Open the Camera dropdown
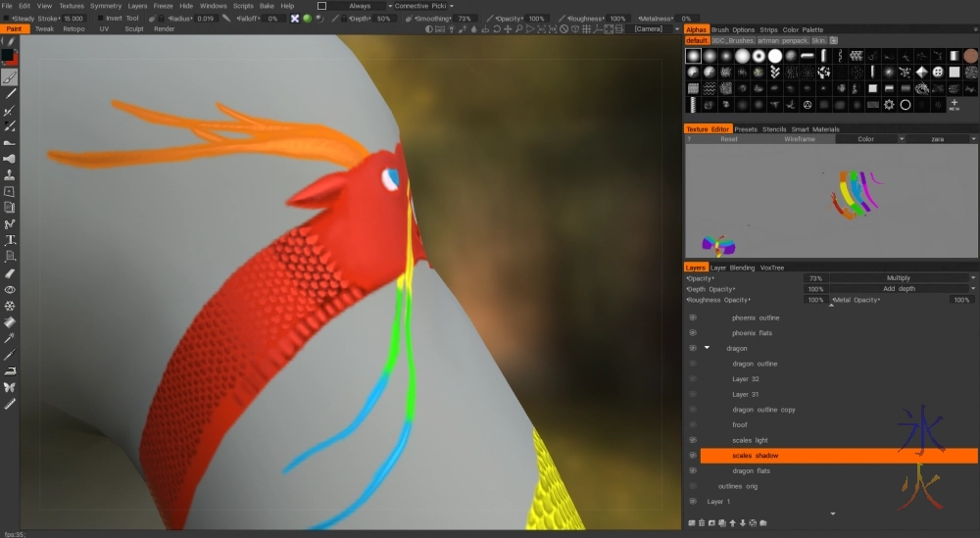The width and height of the screenshot is (980, 538). (654, 29)
